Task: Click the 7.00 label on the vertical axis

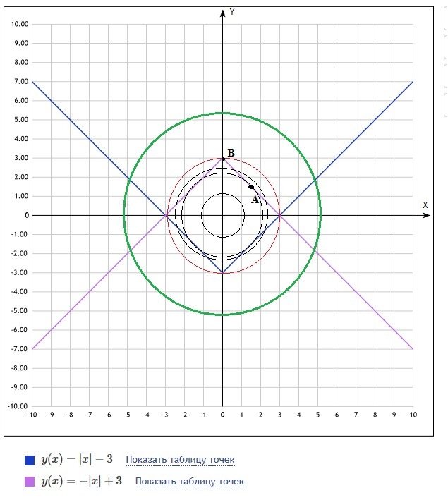Action: [21, 82]
